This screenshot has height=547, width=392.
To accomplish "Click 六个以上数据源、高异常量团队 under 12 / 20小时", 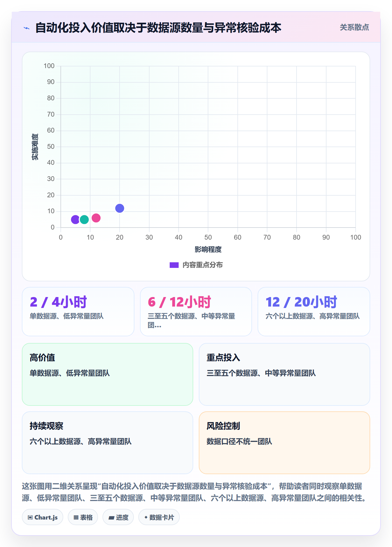I will click(x=312, y=316).
